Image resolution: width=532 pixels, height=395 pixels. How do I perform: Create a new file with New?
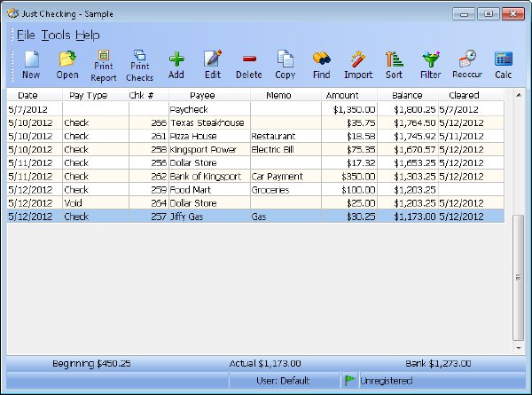[31, 66]
